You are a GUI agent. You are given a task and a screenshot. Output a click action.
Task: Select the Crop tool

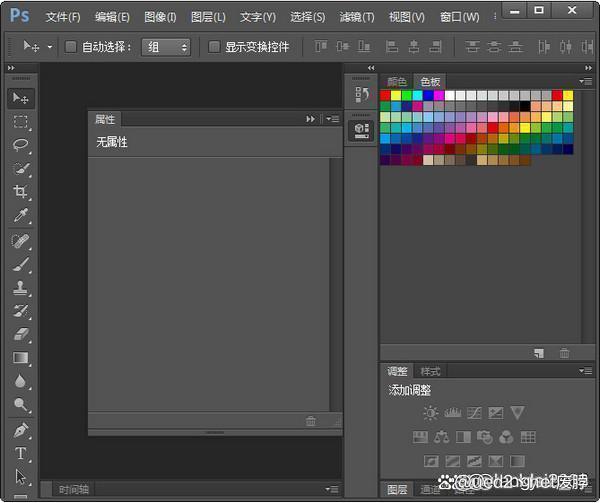21,192
